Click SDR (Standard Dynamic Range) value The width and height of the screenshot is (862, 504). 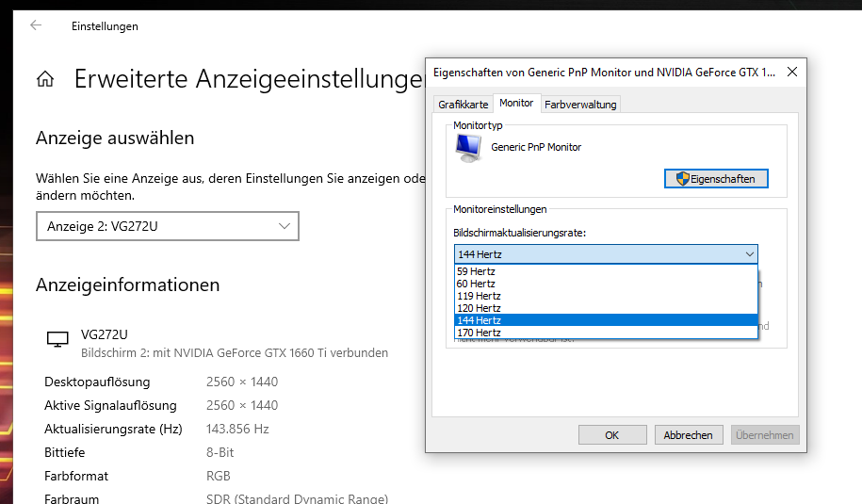(x=298, y=498)
